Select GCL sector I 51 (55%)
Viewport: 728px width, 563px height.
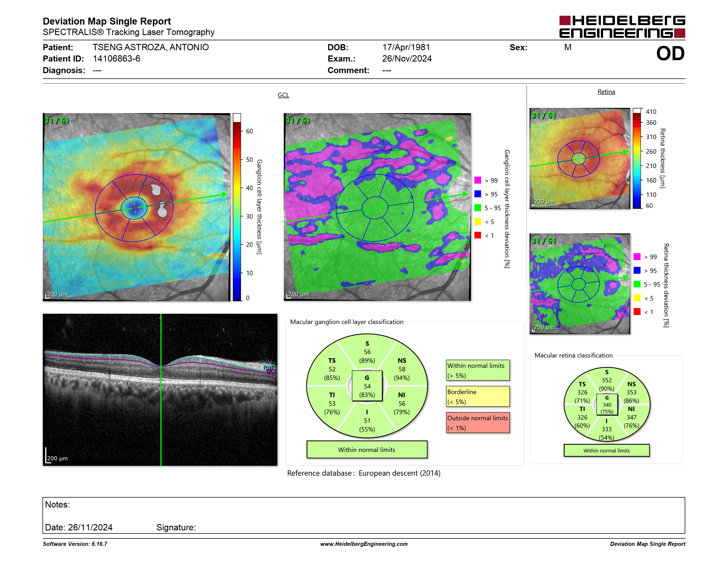pyautogui.click(x=367, y=421)
